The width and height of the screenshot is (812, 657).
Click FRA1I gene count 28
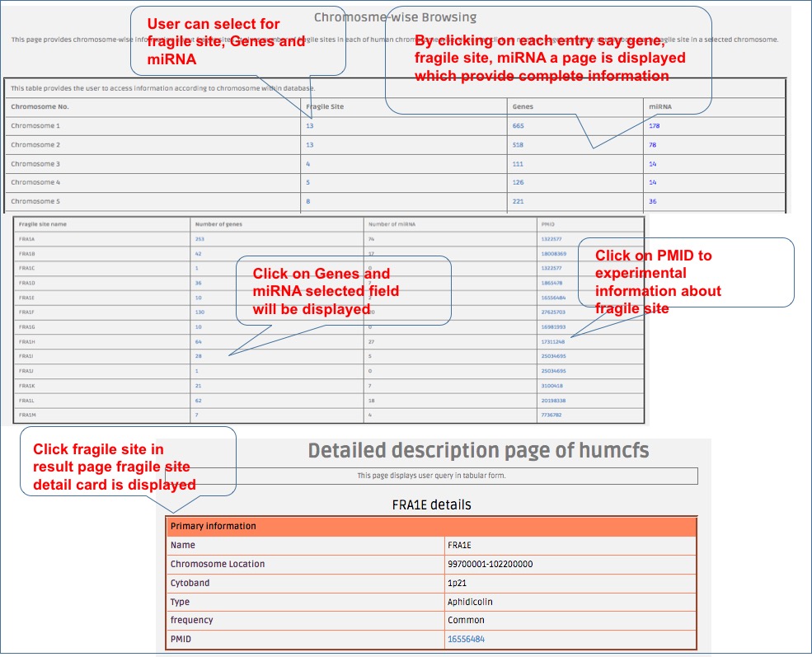pos(198,356)
